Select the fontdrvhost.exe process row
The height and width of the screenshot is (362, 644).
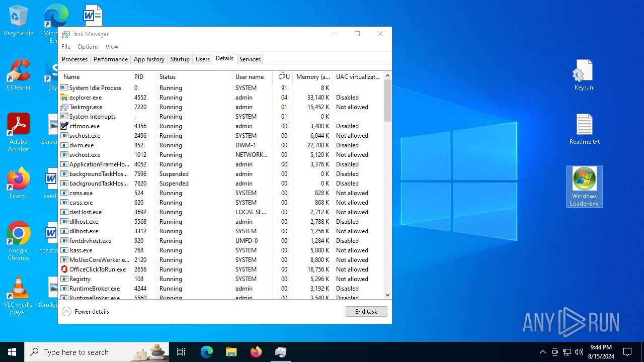click(221, 241)
